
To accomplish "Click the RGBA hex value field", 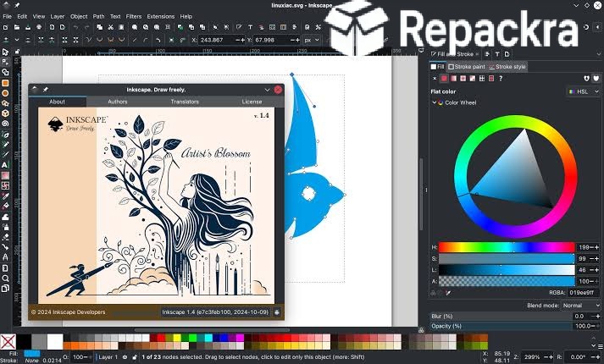I will [x=583, y=293].
